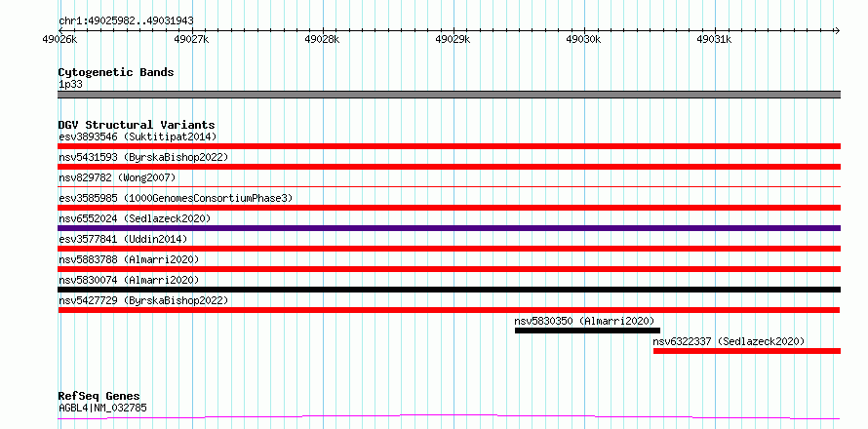Click the DGV Structural Variants track heading
The image size is (868, 429).
coord(137,125)
